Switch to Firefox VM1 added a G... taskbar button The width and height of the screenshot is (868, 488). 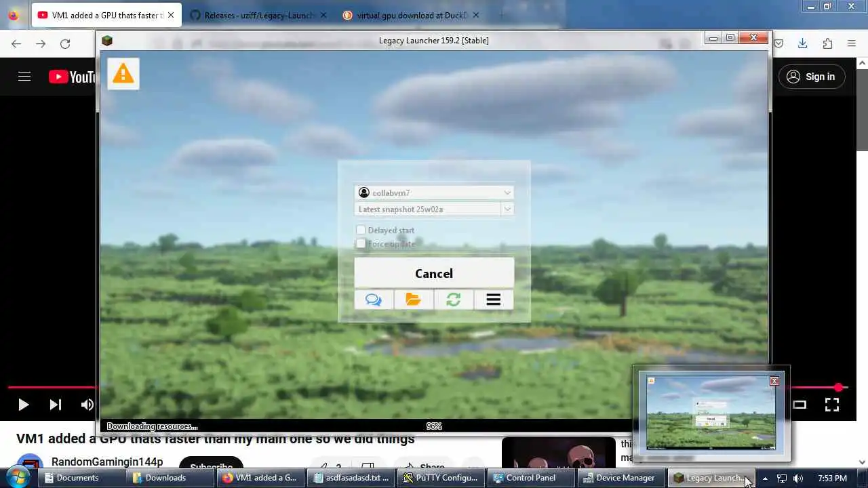pos(260,478)
